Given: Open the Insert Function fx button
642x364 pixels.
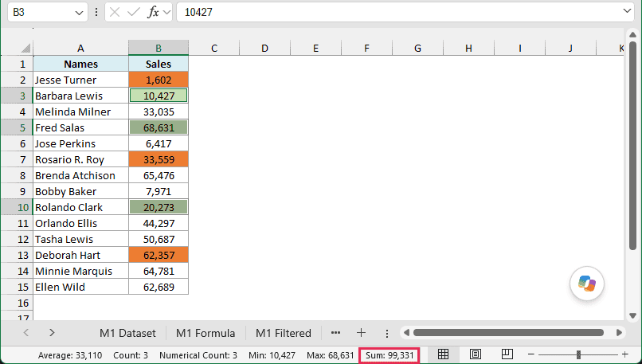Looking at the screenshot, I should pos(153,12).
